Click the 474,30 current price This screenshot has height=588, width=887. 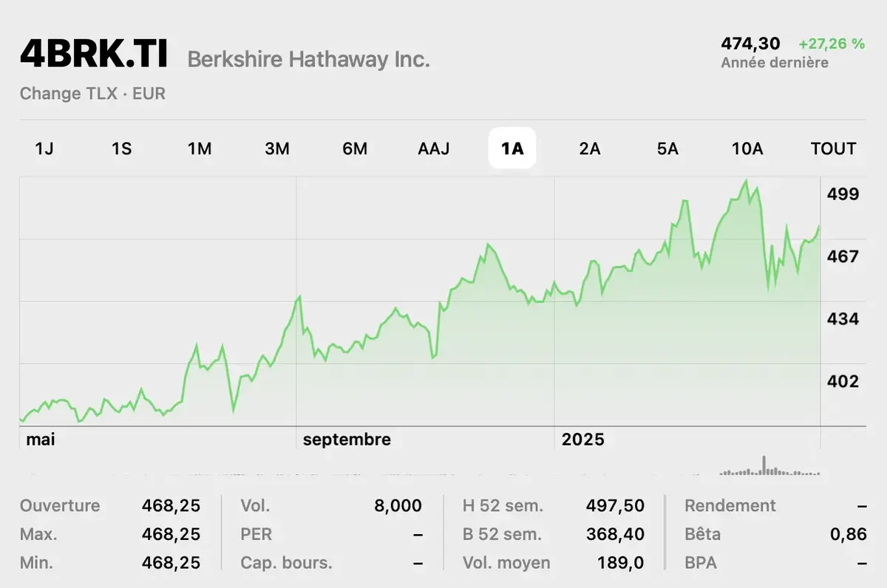750,44
